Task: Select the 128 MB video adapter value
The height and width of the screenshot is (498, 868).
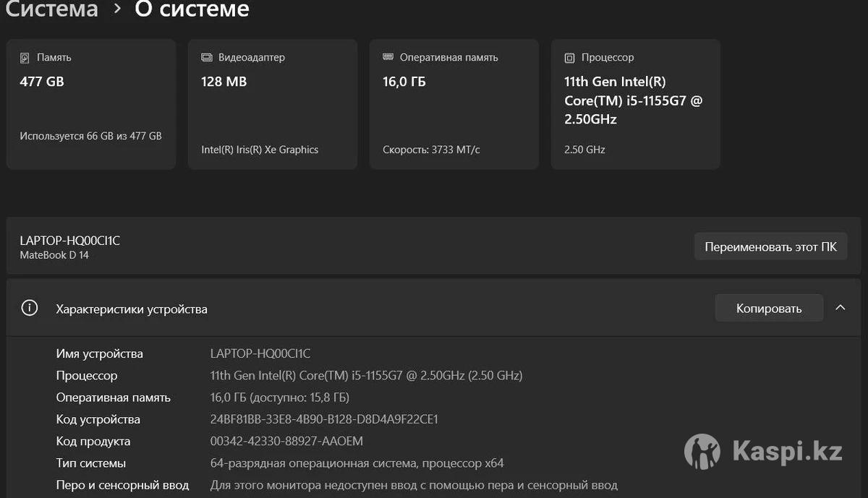Action: pyautogui.click(x=224, y=82)
